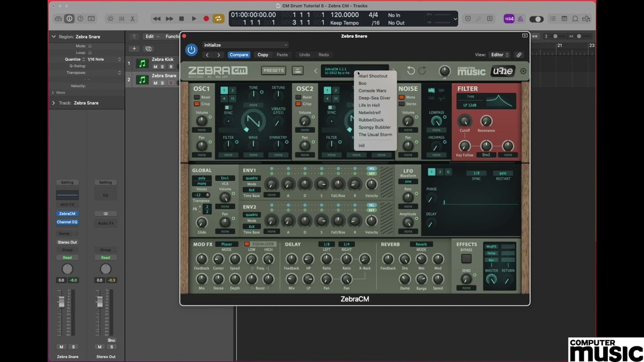644x362 pixels.
Task: Go to next plugin setting arrow
Action: tap(218, 55)
